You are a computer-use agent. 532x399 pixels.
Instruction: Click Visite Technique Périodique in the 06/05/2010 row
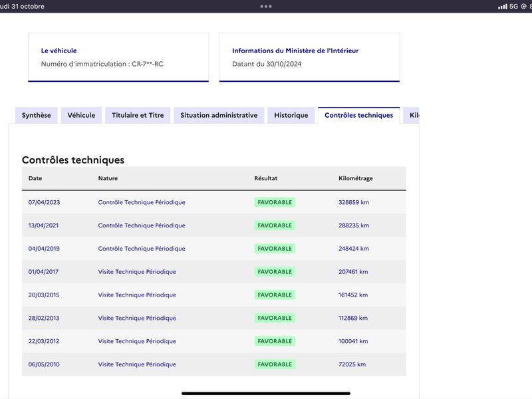coord(137,364)
